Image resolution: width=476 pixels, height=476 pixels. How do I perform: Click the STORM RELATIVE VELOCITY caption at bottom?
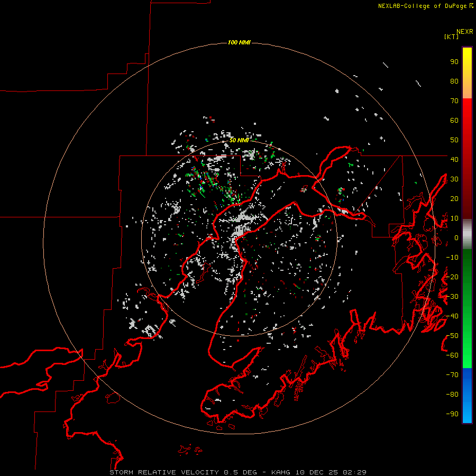tap(238, 472)
